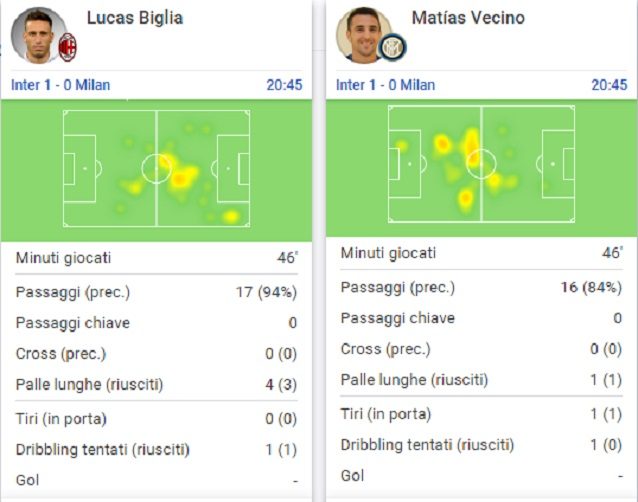Click Vecino's Tiri (in porta) row
This screenshot has width=638, height=502.
pos(481,414)
